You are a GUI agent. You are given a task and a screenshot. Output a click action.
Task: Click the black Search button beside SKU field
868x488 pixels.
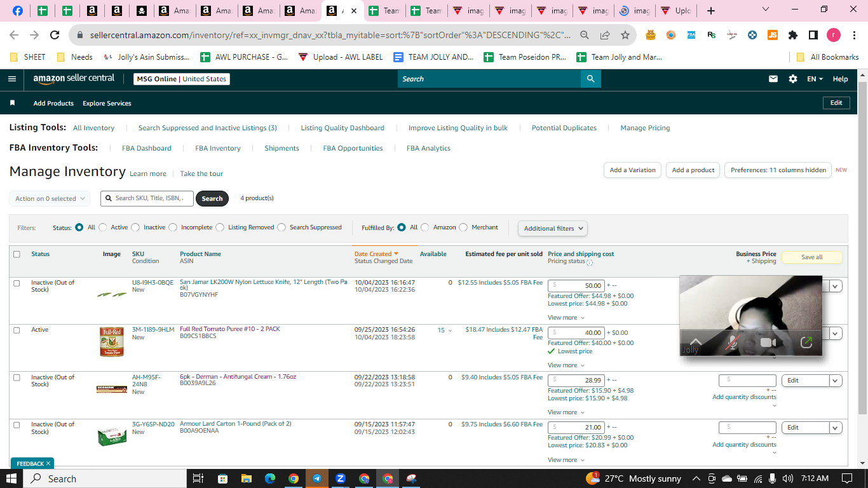(x=212, y=198)
